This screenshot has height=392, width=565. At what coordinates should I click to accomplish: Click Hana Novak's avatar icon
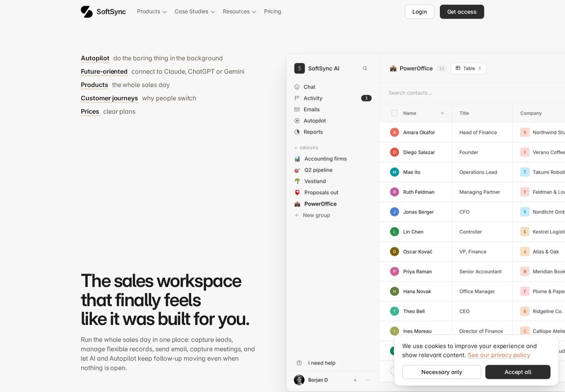394,291
